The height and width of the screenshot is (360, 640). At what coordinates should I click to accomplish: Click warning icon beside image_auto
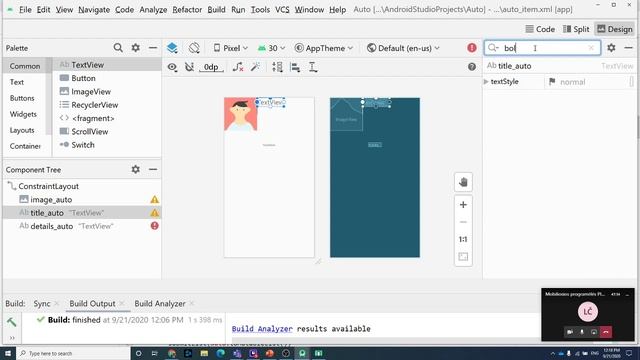[154, 200]
